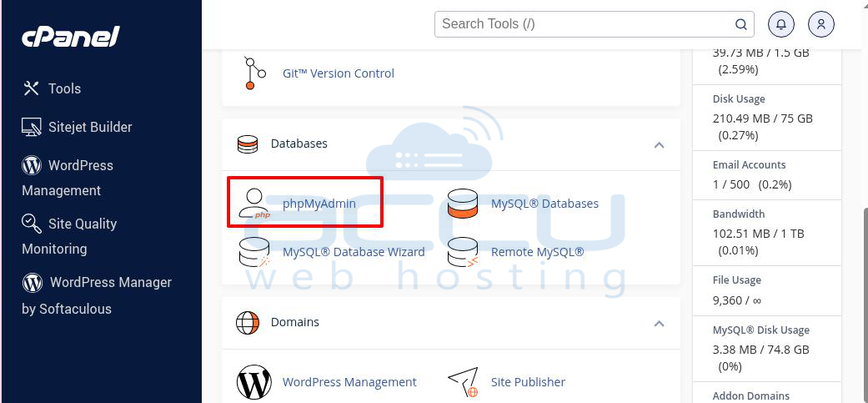Click WordPress Management icon under Domains
868x403 pixels.
point(254,382)
